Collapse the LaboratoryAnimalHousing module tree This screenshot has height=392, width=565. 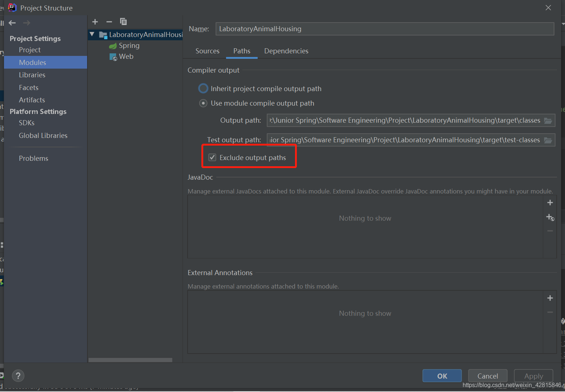pyautogui.click(x=92, y=34)
